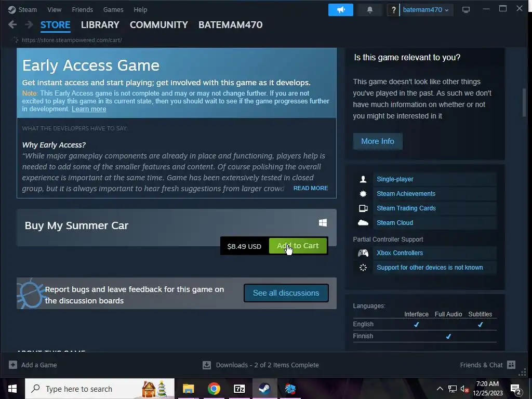Click the unknown devices support spinner icon
The image size is (532, 399).
tap(363, 268)
